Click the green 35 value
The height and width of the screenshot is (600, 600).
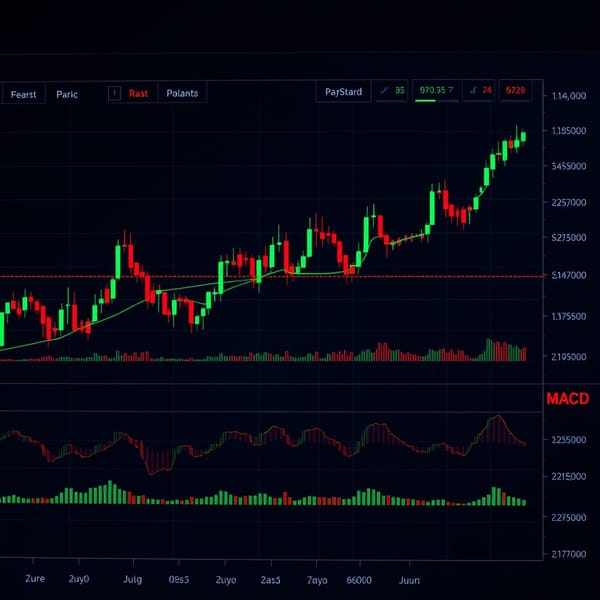pos(399,90)
